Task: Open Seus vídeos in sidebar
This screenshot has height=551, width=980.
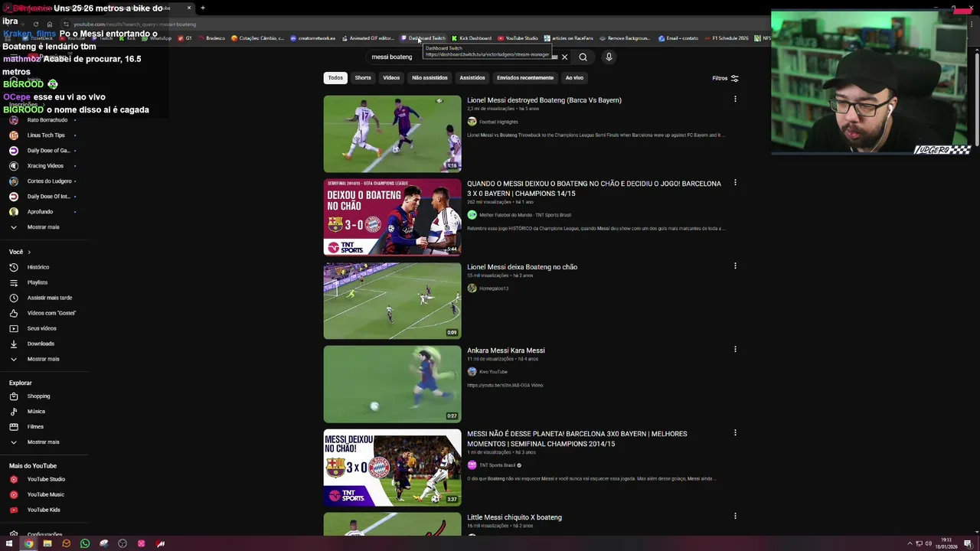Action: tap(44, 328)
